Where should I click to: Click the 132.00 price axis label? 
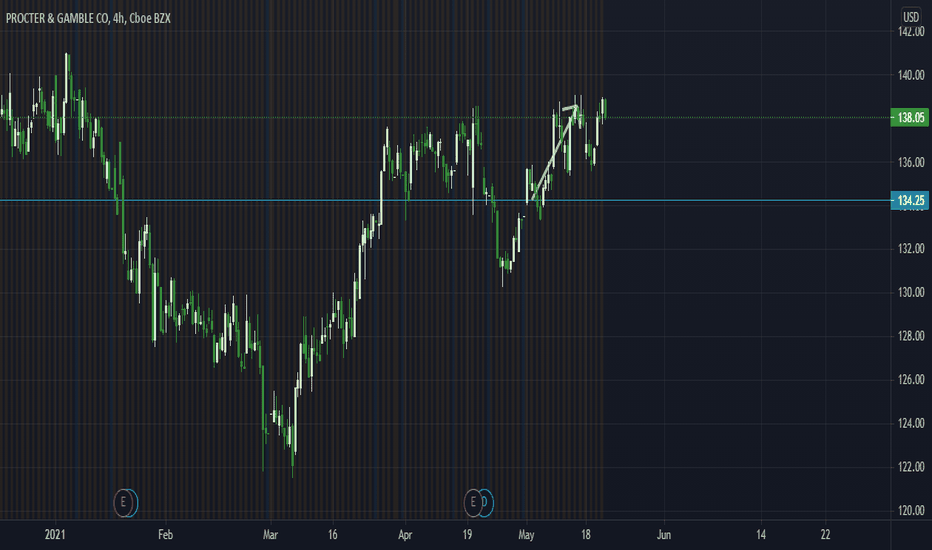click(911, 249)
